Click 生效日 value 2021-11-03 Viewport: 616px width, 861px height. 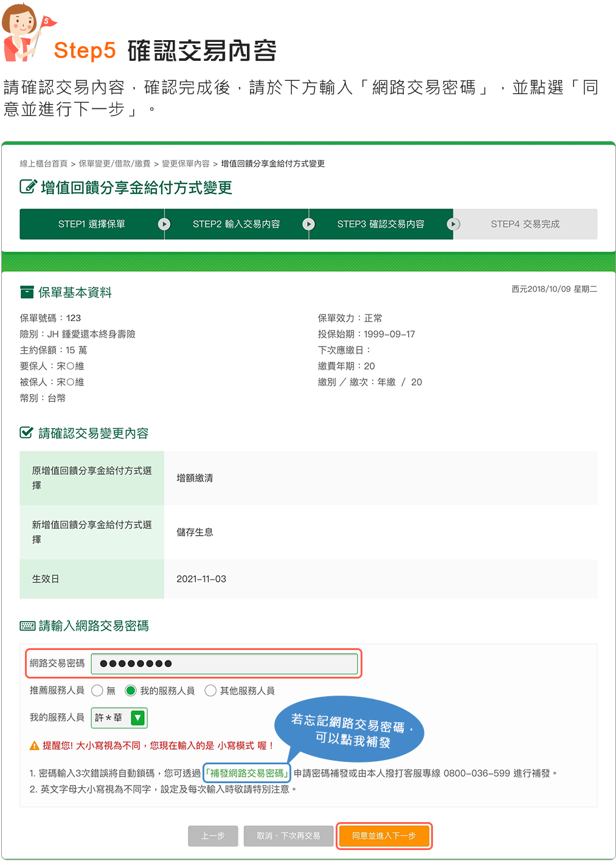pos(201,579)
